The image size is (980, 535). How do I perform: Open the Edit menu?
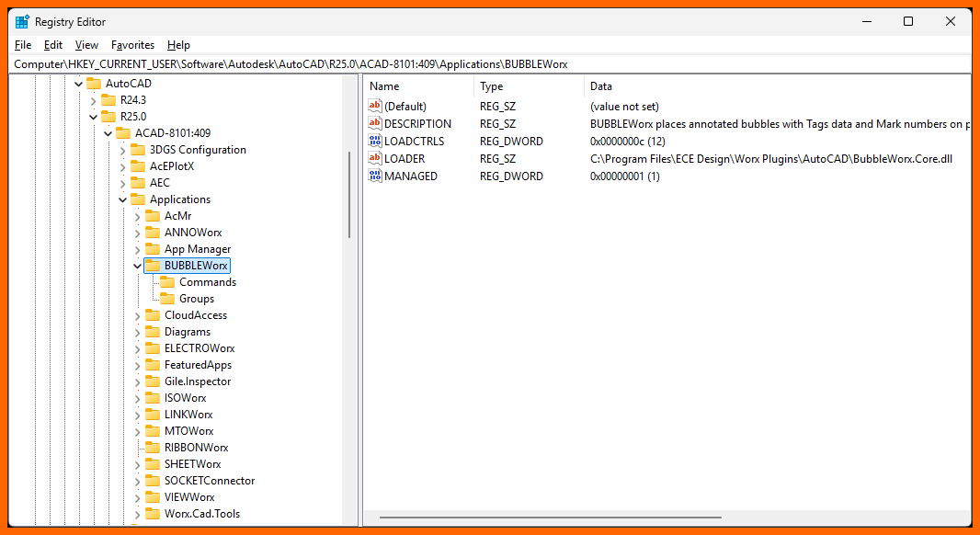(x=53, y=45)
